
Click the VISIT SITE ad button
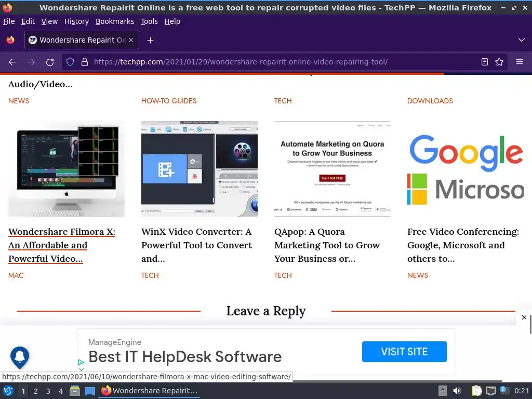tap(404, 352)
